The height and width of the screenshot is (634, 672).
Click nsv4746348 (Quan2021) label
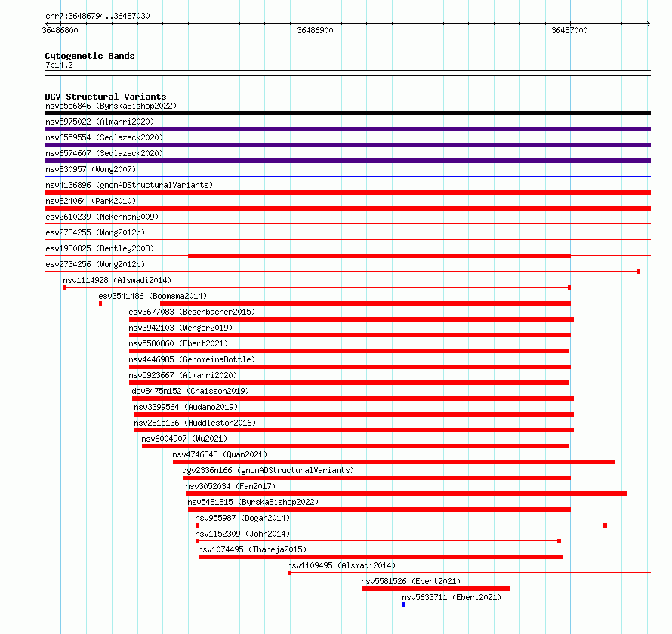[220, 454]
